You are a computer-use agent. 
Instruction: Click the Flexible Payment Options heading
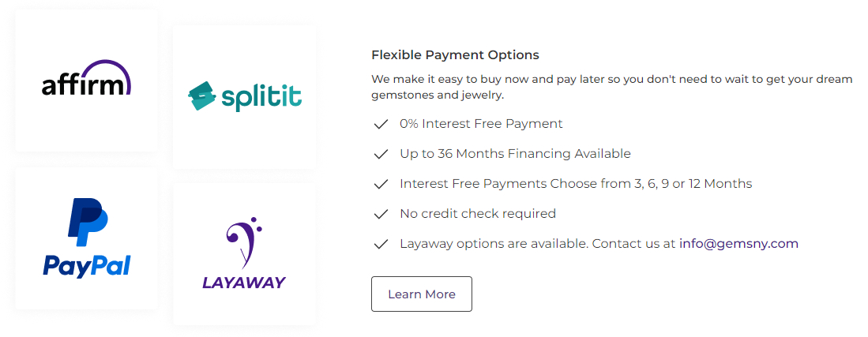tap(455, 54)
